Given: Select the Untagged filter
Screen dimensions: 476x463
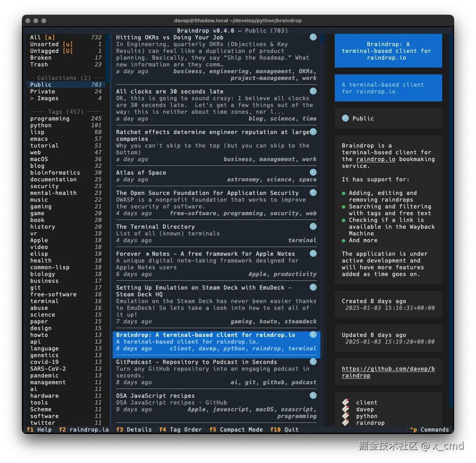Looking at the screenshot, I should point(66,51).
